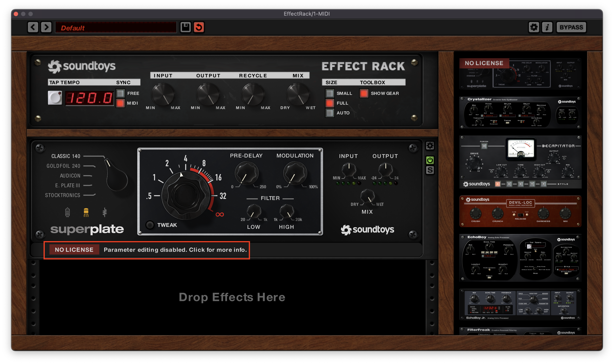Open SuperPlate gear settings icon
This screenshot has width=614, height=364.
click(x=430, y=146)
